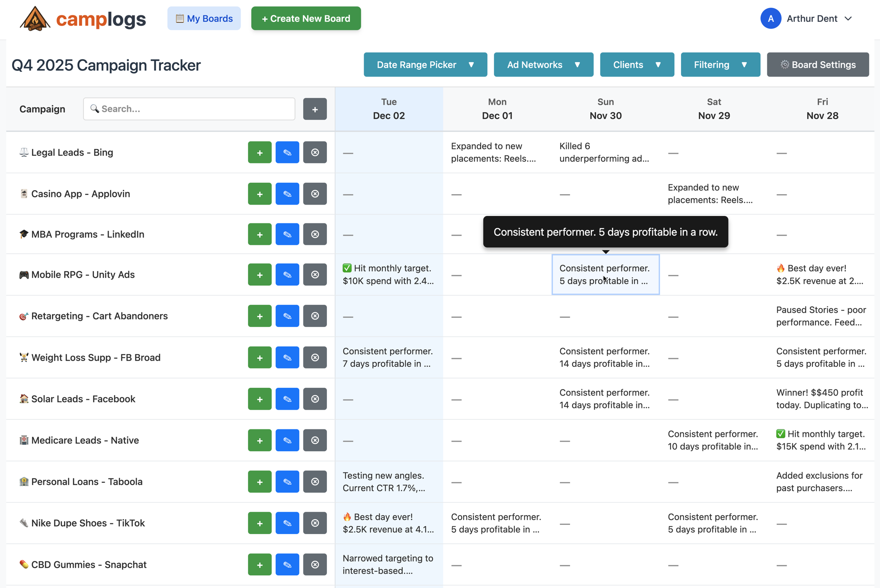Edit Casino App - Applovin with pencil icon
880x588 pixels.
(287, 194)
